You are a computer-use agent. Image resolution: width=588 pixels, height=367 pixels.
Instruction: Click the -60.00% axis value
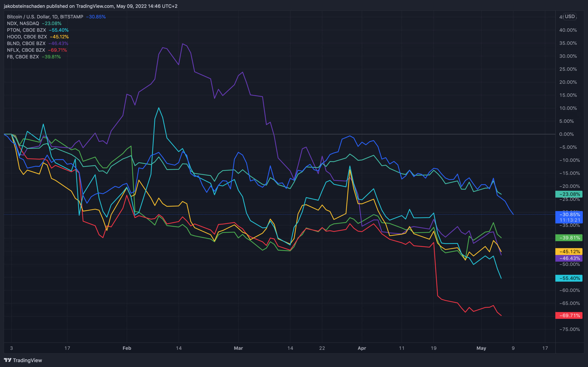point(569,290)
